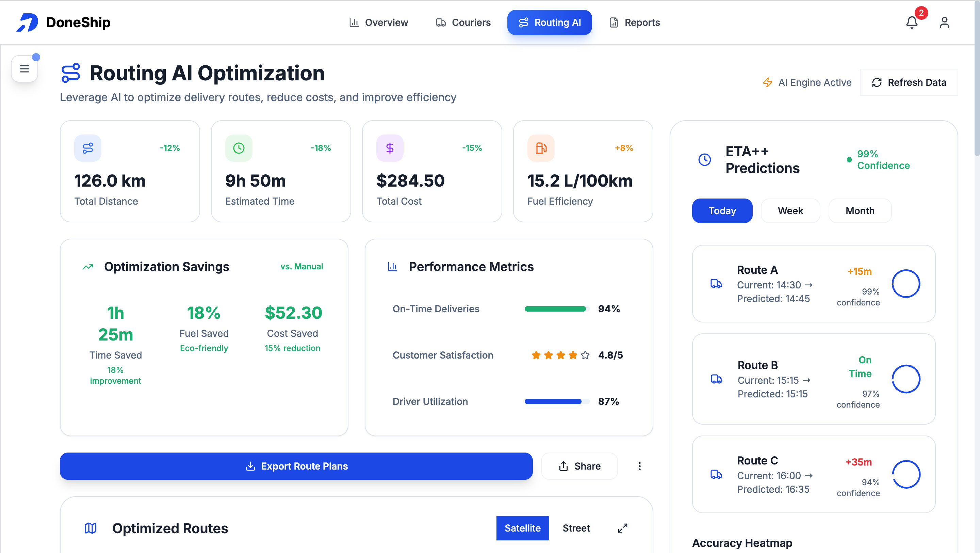Expand the map using the fullscreen arrows
This screenshot has height=553, width=980.
pos(623,528)
